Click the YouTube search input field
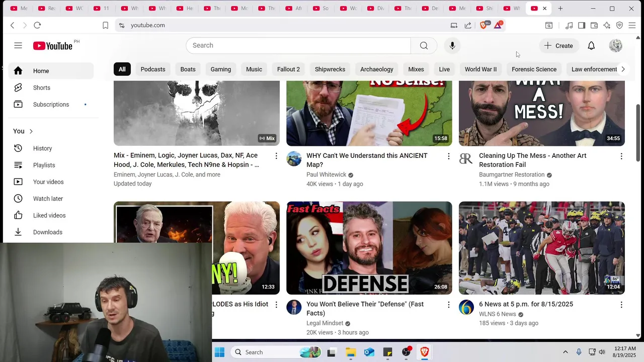This screenshot has height=362, width=644. tap(298, 45)
